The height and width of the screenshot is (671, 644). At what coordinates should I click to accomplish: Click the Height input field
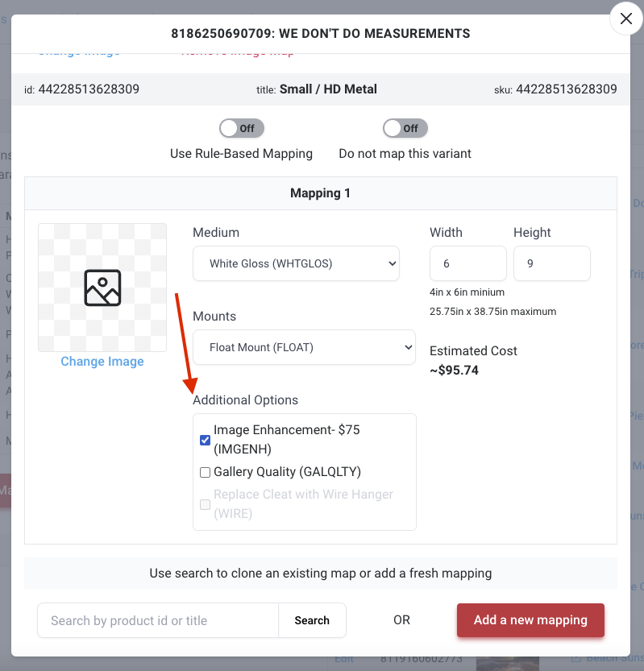pyautogui.click(x=552, y=263)
